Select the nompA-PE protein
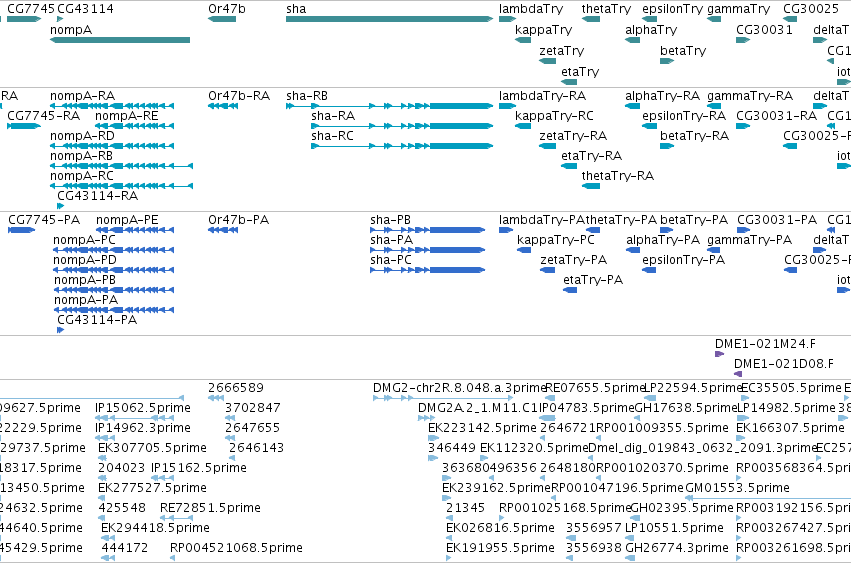Image resolution: width=851 pixels, height=563 pixels. pyautogui.click(x=135, y=230)
